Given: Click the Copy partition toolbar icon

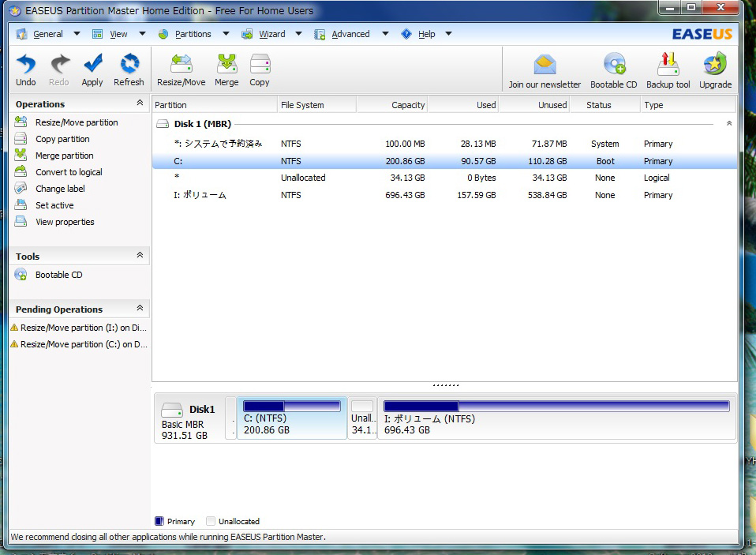Looking at the screenshot, I should point(260,65).
